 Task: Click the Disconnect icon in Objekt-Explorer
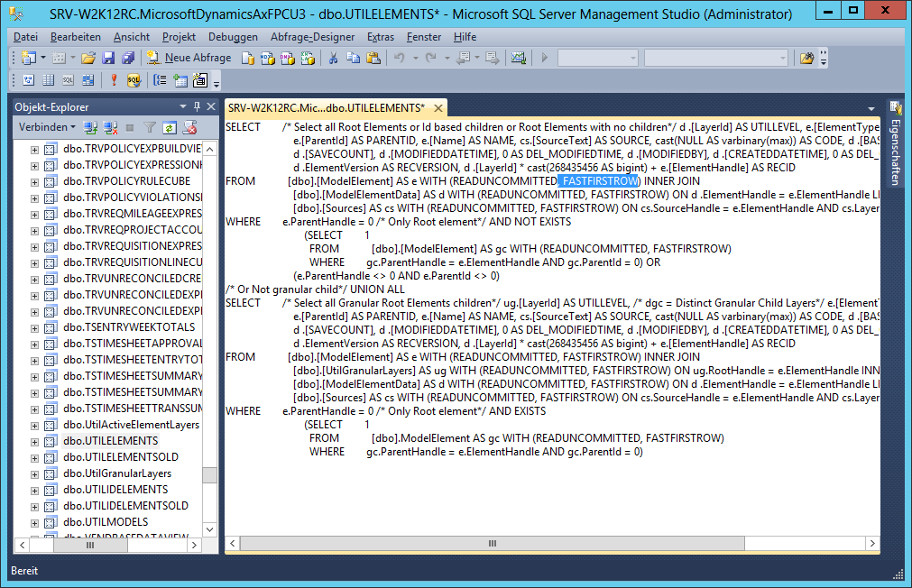[x=112, y=128]
